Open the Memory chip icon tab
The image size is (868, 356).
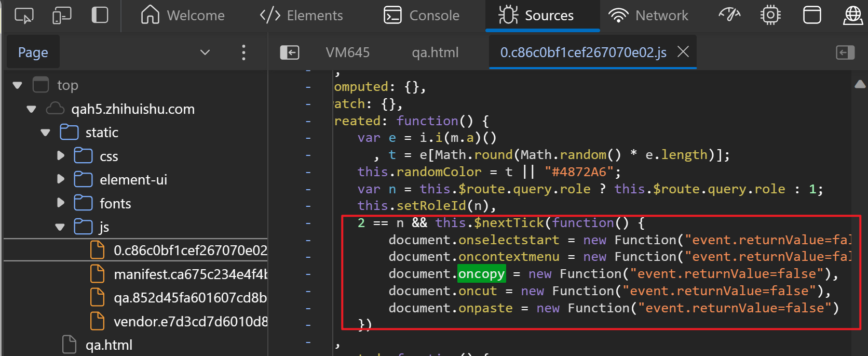(x=770, y=15)
